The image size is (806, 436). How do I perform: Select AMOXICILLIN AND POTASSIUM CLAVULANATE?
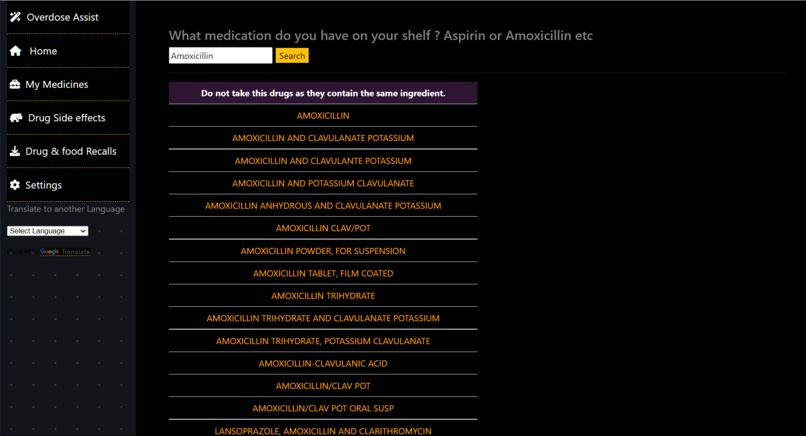pos(323,183)
